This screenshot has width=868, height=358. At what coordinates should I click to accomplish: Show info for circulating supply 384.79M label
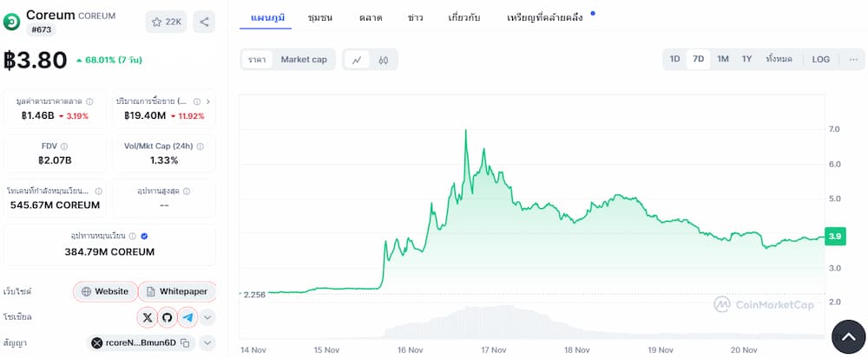133,236
